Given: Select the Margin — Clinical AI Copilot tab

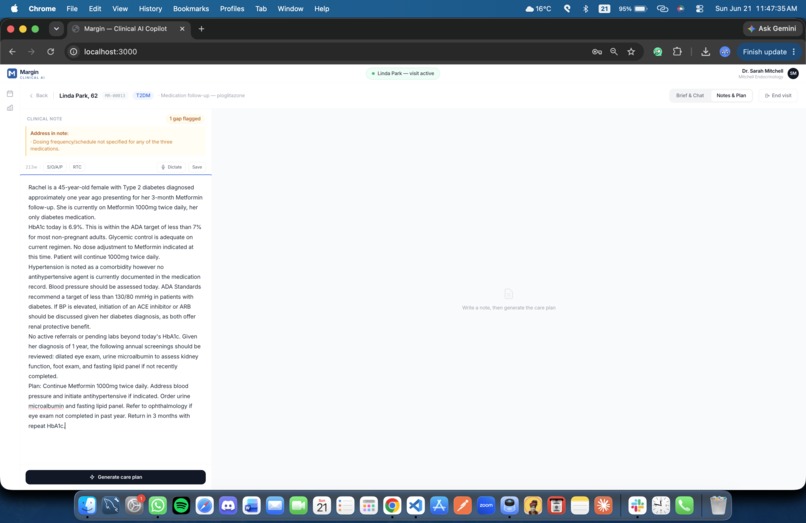Looking at the screenshot, I should coord(125,29).
